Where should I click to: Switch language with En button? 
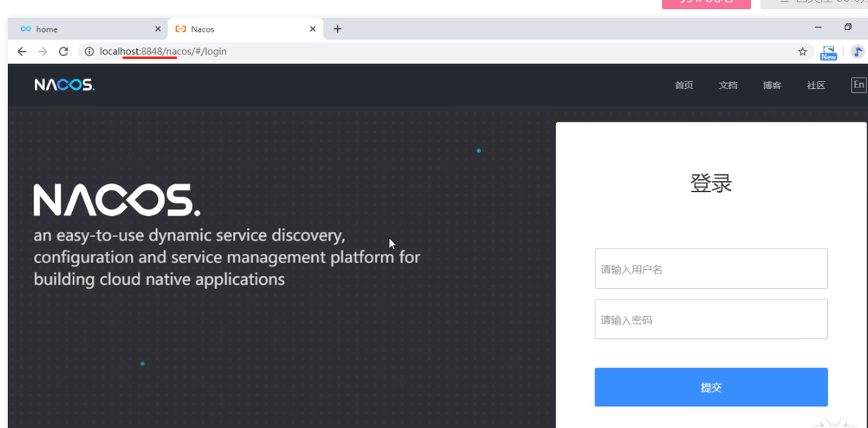tap(859, 84)
